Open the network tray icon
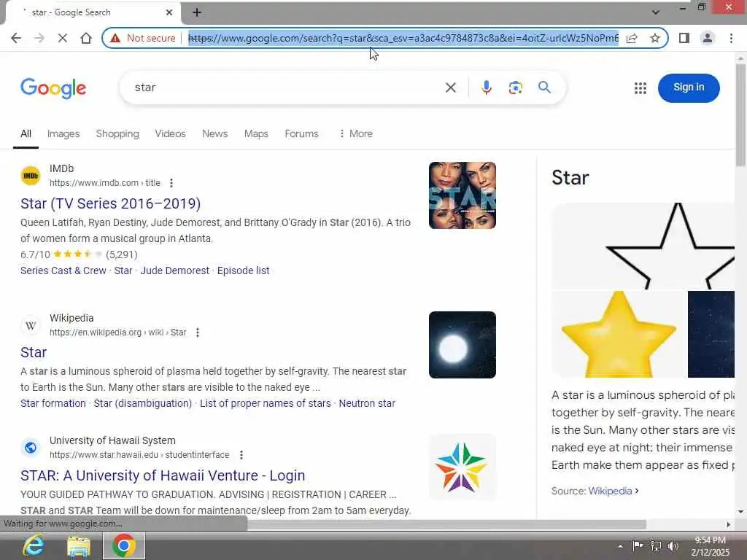This screenshot has height=560, width=747. click(656, 546)
